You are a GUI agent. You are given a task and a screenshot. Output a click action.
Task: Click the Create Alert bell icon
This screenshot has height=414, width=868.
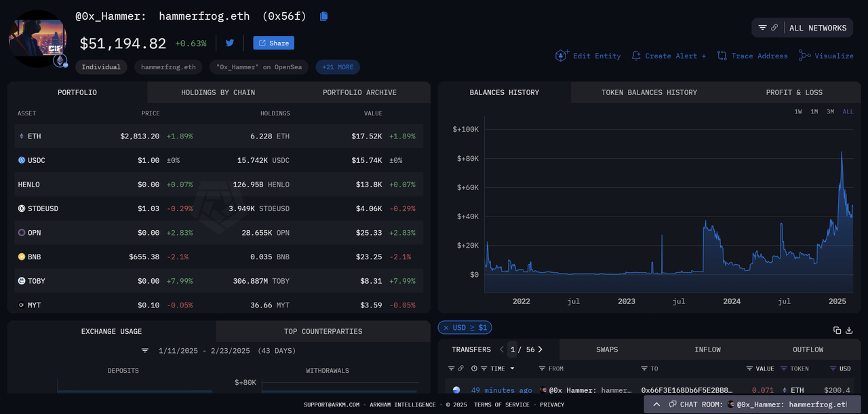tap(635, 56)
